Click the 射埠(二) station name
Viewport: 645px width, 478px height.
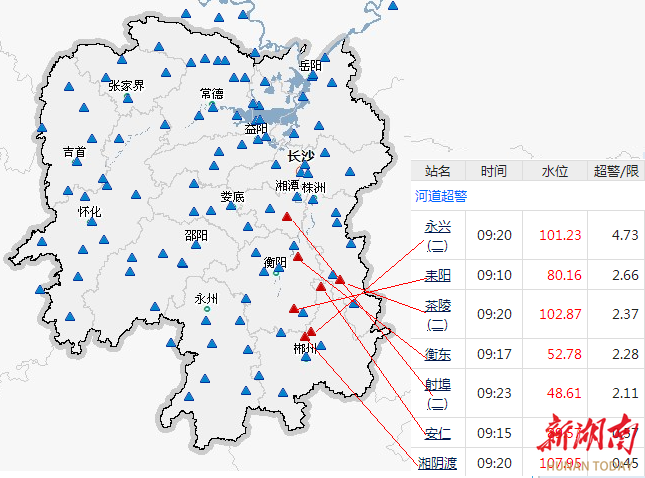click(438, 392)
